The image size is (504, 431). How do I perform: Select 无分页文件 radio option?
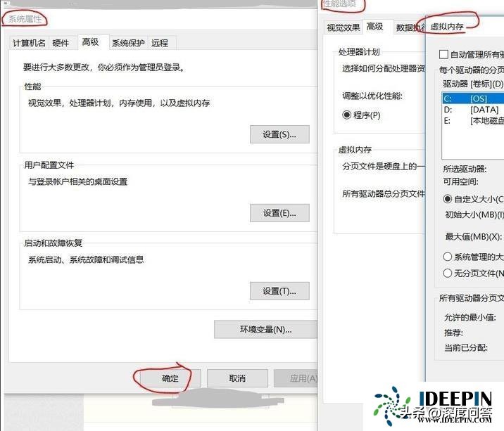pyautogui.click(x=448, y=273)
